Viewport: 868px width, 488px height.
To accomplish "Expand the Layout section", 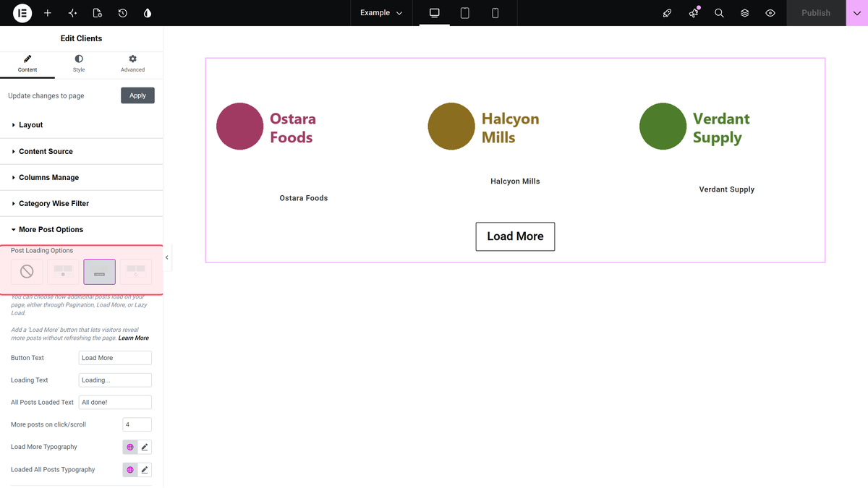I will 82,125.
